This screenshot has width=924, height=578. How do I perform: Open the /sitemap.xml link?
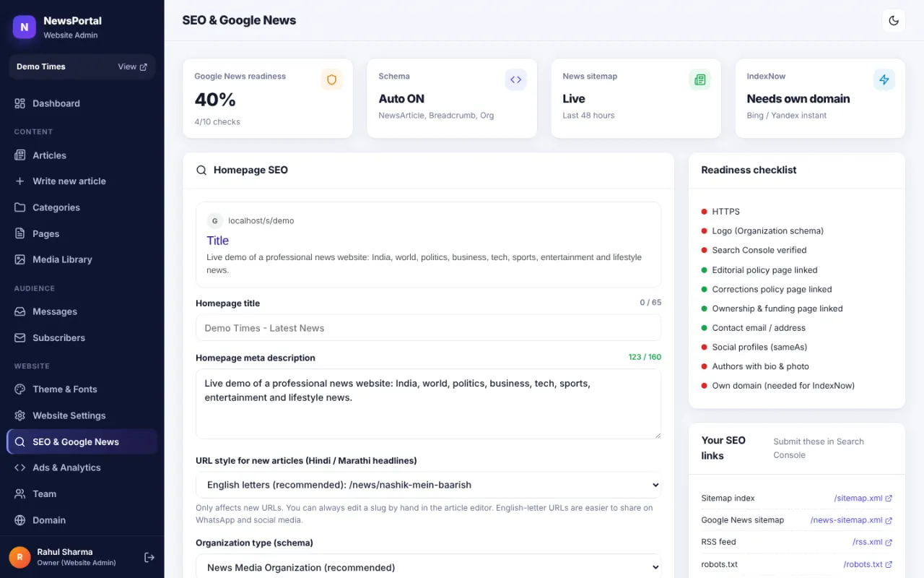point(863,499)
